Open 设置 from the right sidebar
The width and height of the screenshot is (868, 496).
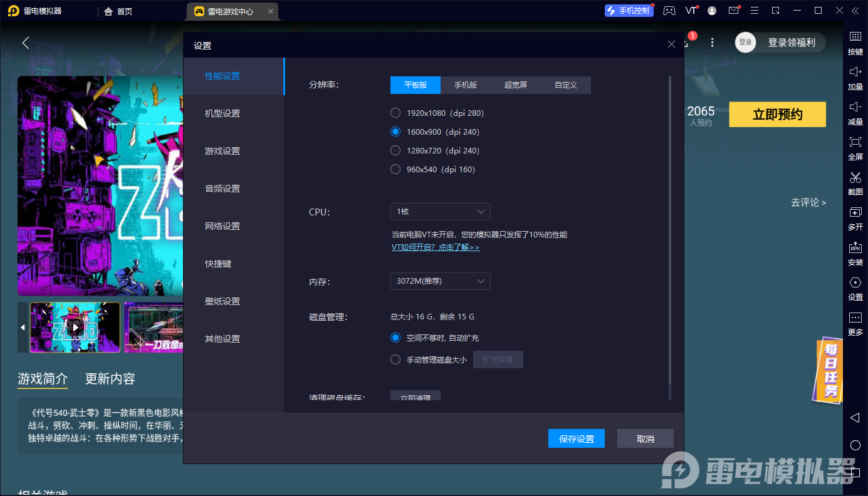point(855,288)
